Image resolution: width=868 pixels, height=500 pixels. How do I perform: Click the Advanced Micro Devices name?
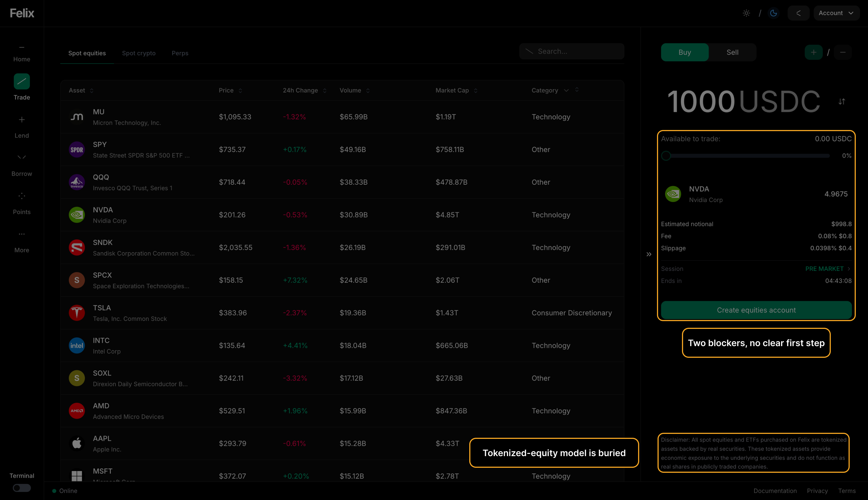128,417
